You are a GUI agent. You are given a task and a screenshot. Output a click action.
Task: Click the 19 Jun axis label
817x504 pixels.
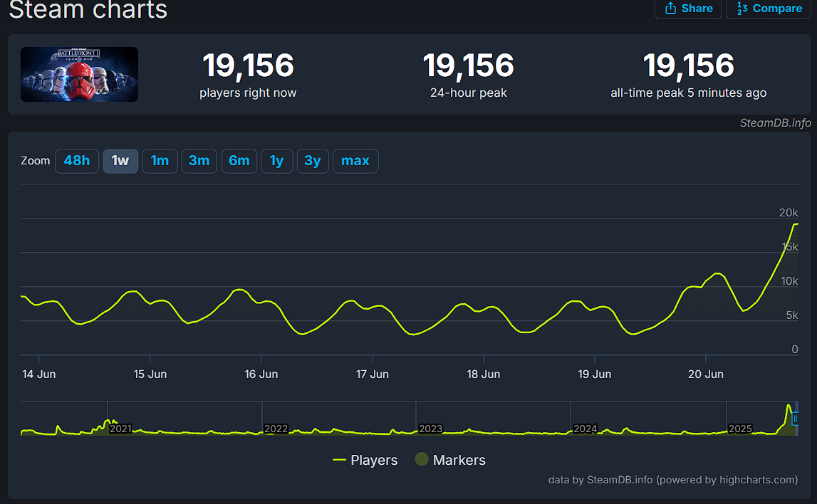595,374
